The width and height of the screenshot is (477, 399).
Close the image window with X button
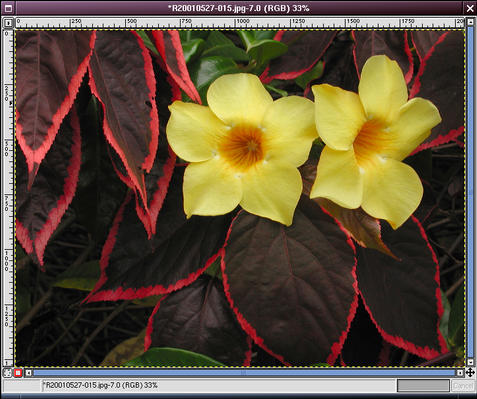pyautogui.click(x=470, y=8)
